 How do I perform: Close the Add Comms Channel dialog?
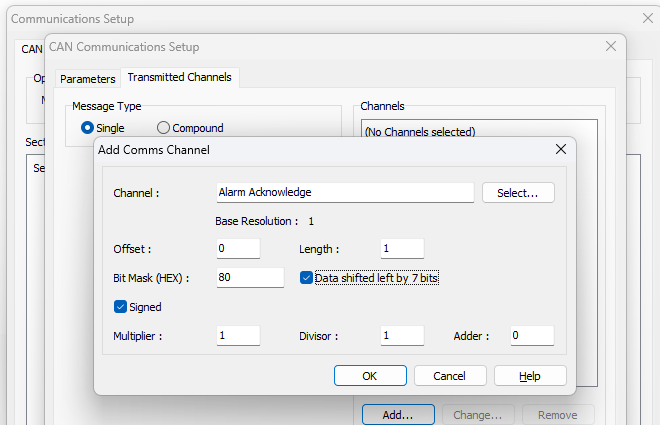(560, 150)
